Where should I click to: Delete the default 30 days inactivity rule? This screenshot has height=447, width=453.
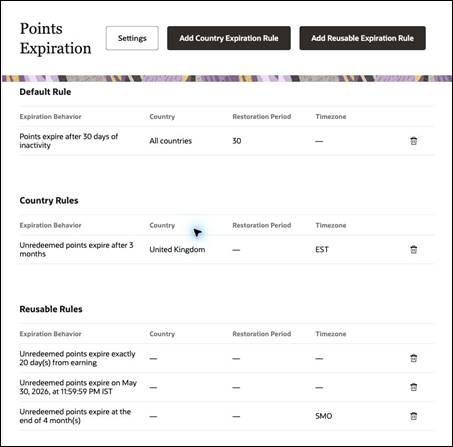[x=413, y=141]
